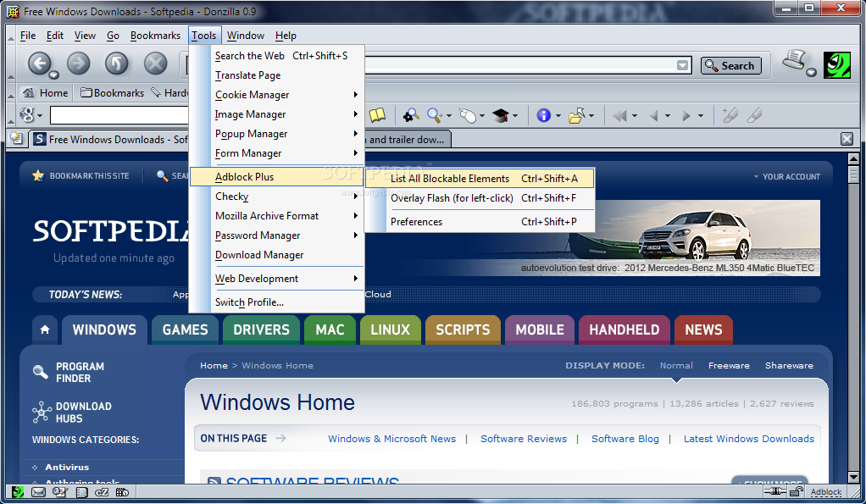Click the graduation cap icon

(501, 115)
